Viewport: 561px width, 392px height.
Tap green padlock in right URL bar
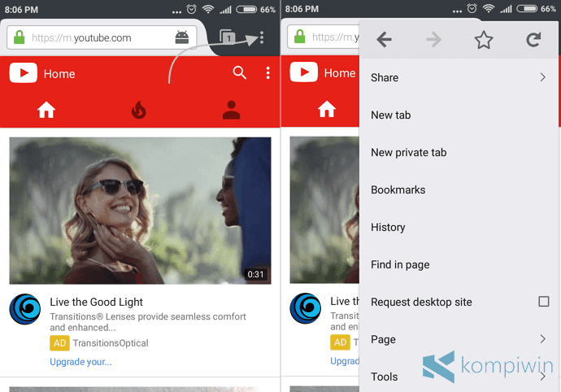pyautogui.click(x=300, y=37)
